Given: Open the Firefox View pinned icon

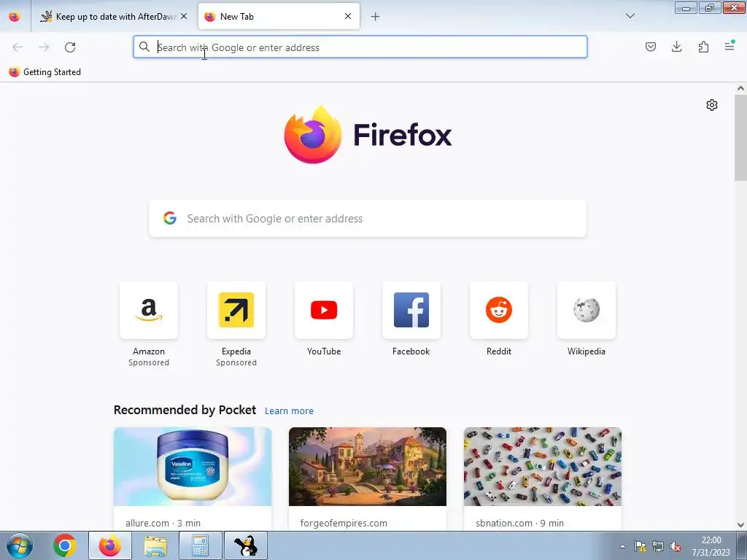Looking at the screenshot, I should click(15, 16).
